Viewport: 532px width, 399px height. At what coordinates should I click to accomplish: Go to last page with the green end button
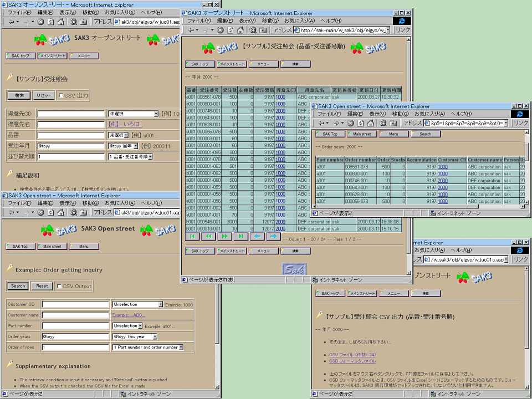(x=240, y=236)
